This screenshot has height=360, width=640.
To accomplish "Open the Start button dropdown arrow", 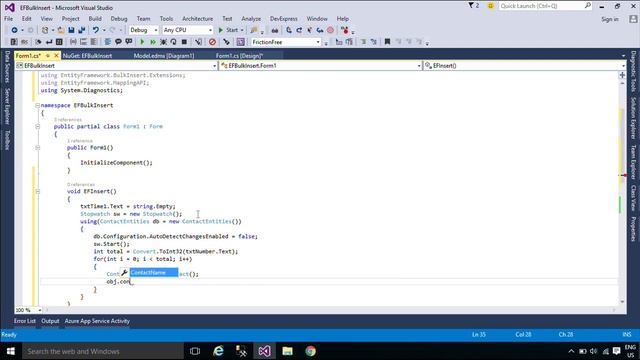I will tap(242, 30).
